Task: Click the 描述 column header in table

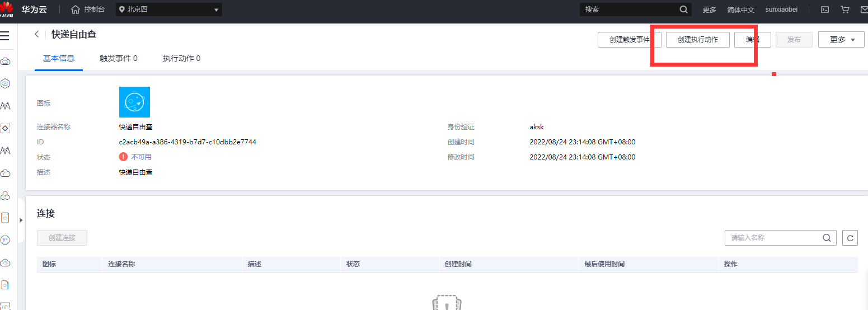Action: (x=255, y=264)
